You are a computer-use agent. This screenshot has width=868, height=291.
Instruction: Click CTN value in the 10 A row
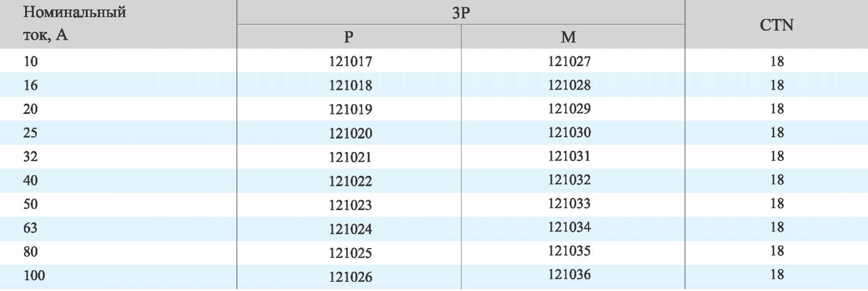tap(777, 61)
